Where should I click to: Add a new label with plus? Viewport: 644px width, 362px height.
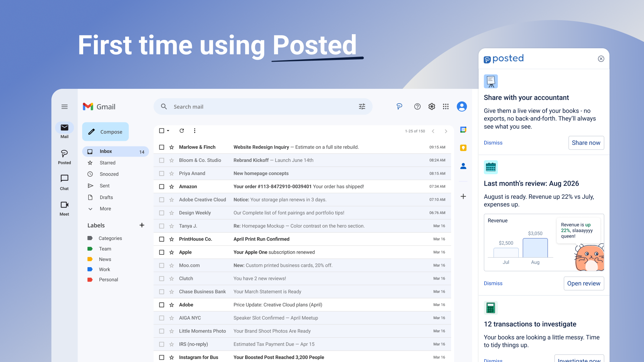(x=142, y=225)
